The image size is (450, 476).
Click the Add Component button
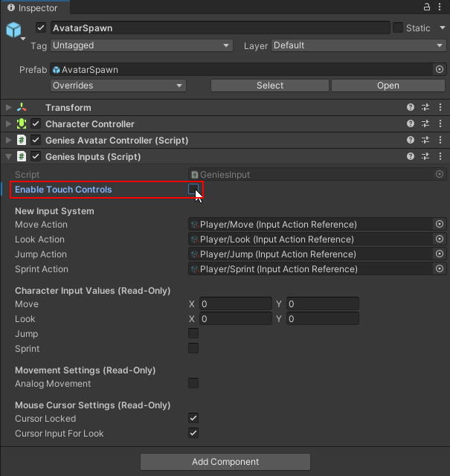[225, 462]
